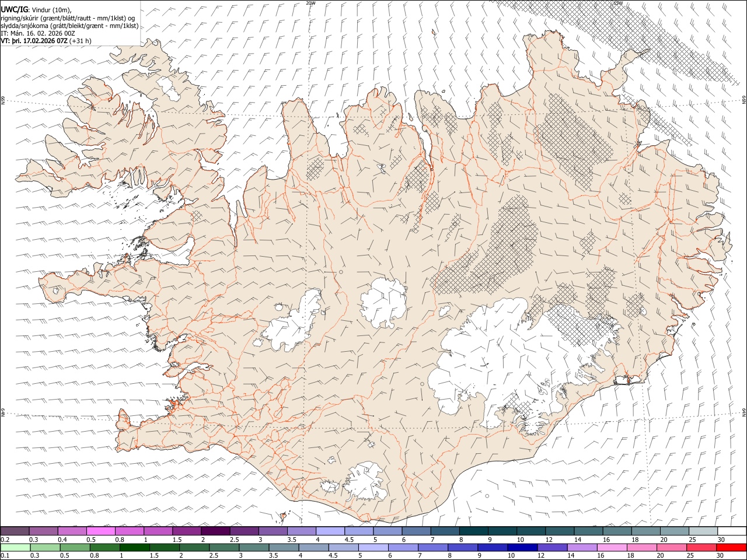
Task: Click the 'VT: þri. 17.02.2026 07Z' valid time
Action: [34, 41]
